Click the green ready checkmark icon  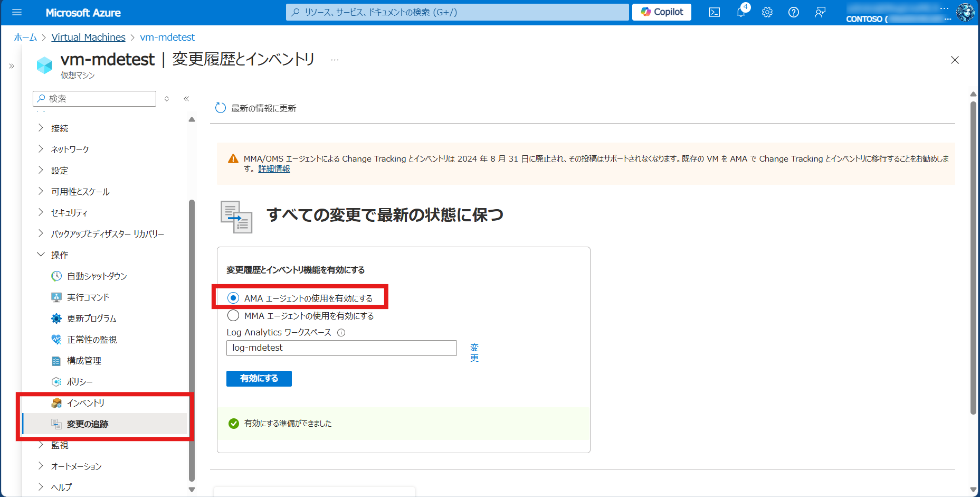[x=234, y=424]
